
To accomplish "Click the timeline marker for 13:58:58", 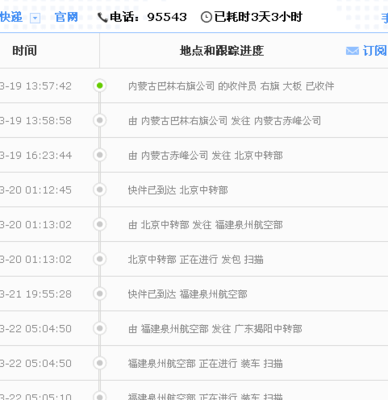I will click(100, 120).
